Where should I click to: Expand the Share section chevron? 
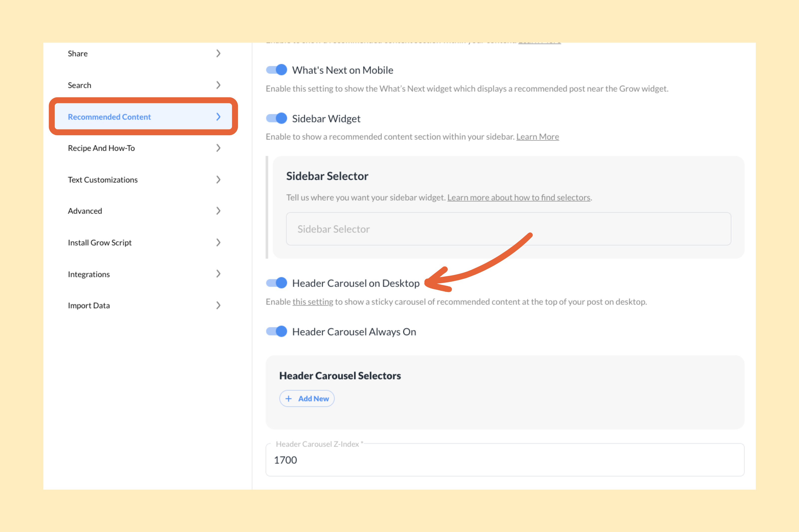pyautogui.click(x=218, y=53)
